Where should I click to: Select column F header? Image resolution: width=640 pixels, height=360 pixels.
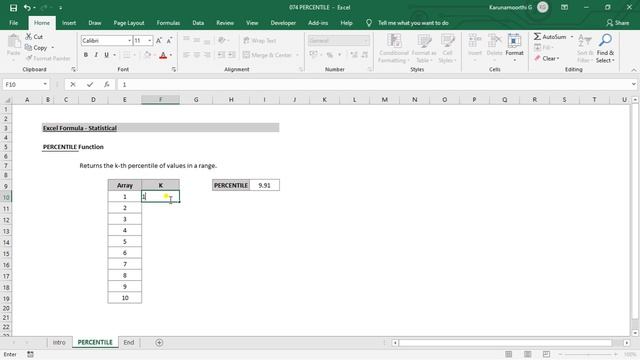(x=160, y=100)
